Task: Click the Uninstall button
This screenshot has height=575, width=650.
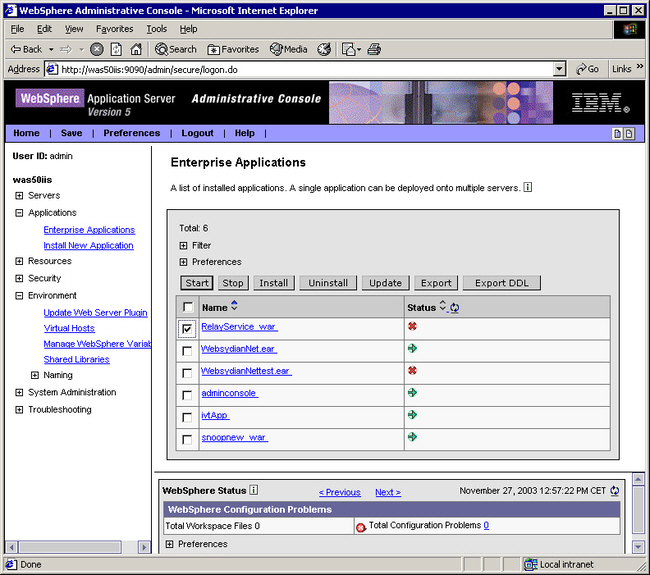Action: [328, 283]
